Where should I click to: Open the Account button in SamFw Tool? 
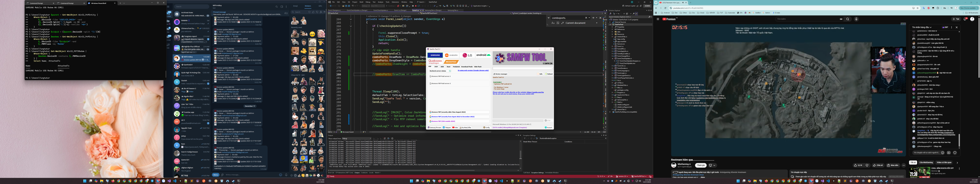coord(549,128)
